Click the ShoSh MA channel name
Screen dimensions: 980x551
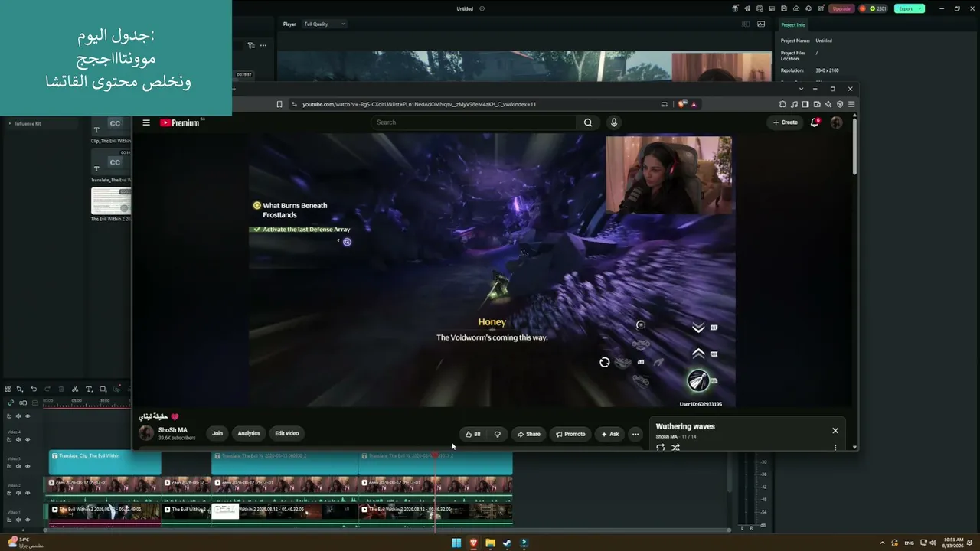[x=172, y=430]
